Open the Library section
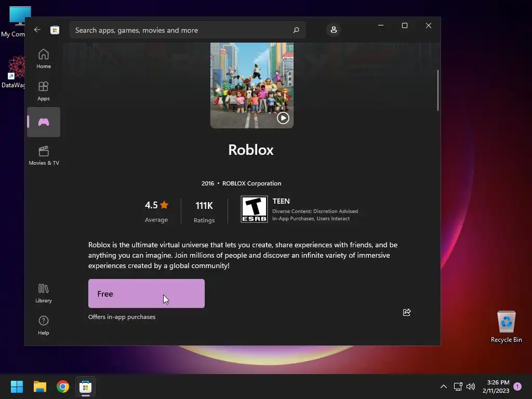This screenshot has height=399, width=532. point(44,293)
